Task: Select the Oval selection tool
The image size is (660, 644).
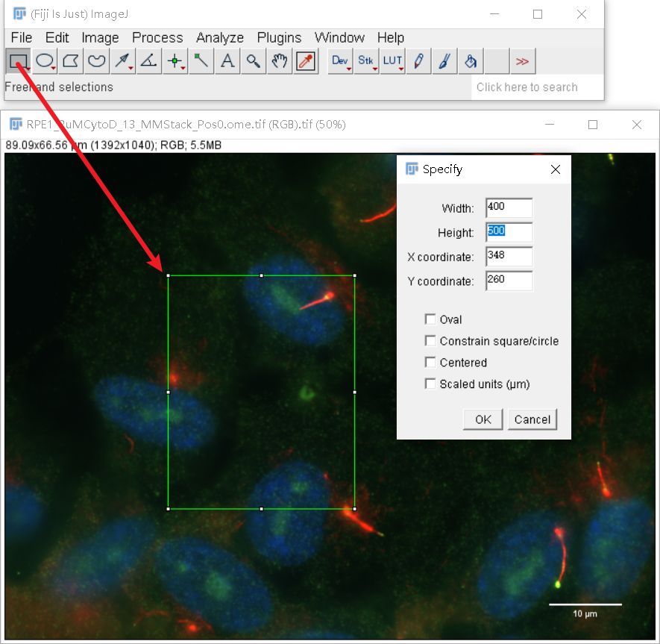Action: click(x=45, y=61)
